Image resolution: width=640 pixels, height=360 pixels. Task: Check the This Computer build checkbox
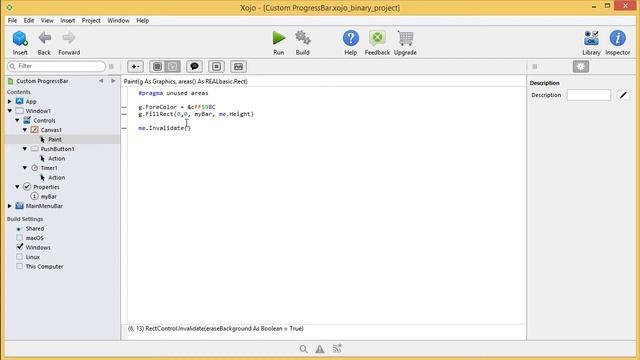click(x=19, y=266)
